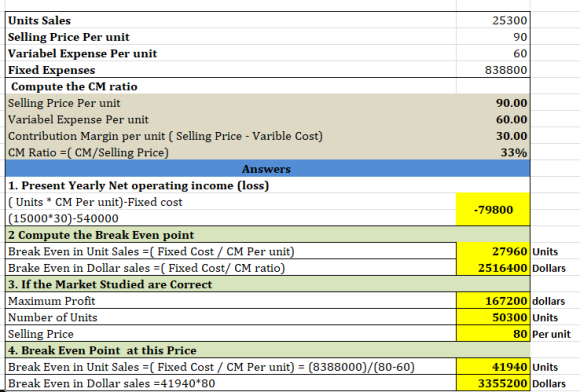
Task: Click the blue Answers header row
Action: (x=268, y=169)
